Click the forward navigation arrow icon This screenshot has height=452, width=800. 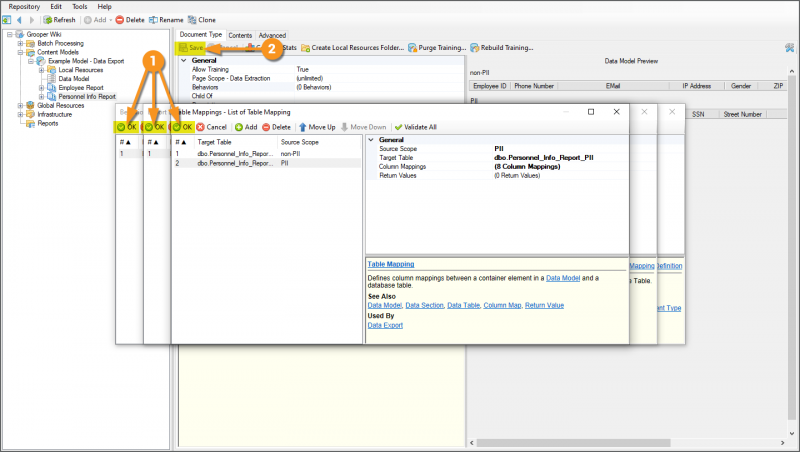point(32,20)
